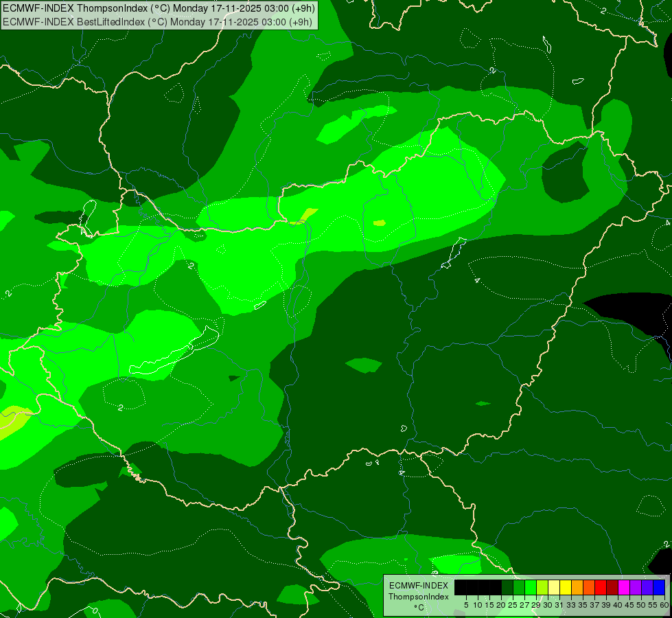The width and height of the screenshot is (672, 618).
Task: Click legend tick value 39
Action: [x=606, y=605]
